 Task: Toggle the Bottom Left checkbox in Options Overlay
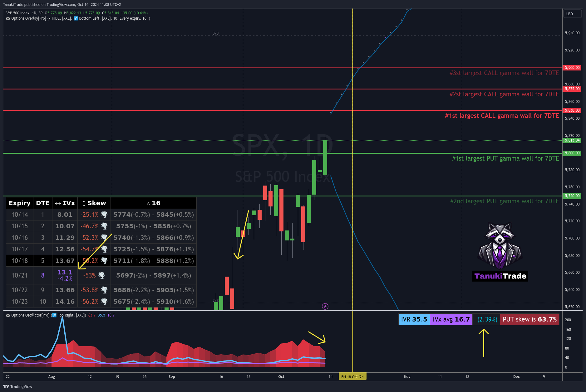click(76, 18)
